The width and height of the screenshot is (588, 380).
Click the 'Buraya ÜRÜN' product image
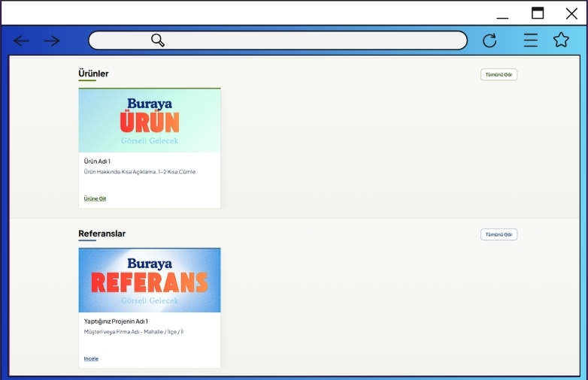pyautogui.click(x=150, y=120)
